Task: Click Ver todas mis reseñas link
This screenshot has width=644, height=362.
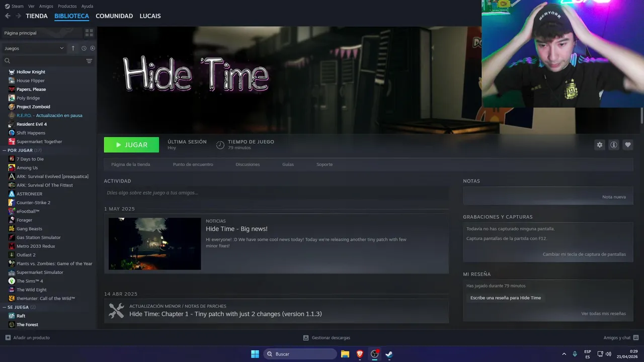Action: (604, 314)
